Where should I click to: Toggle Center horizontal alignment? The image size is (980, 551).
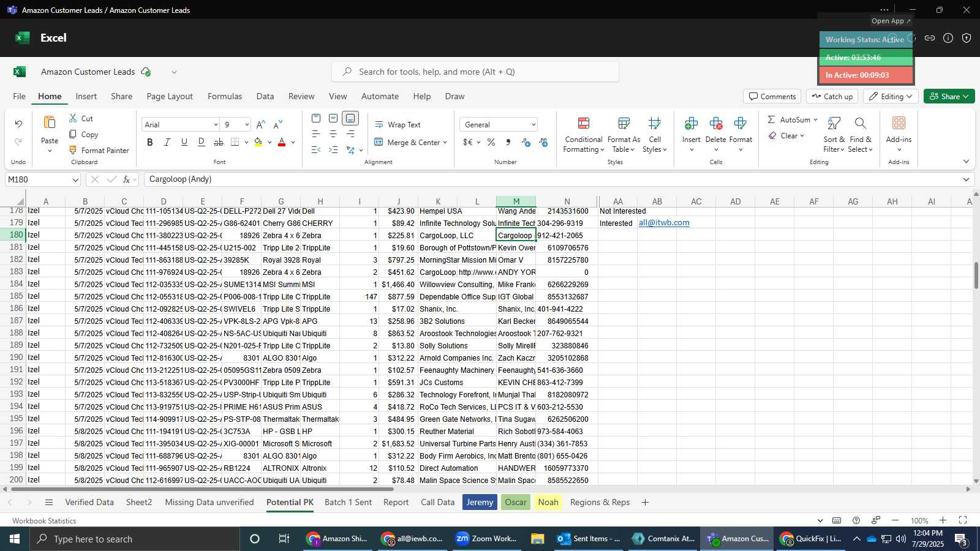click(x=333, y=134)
